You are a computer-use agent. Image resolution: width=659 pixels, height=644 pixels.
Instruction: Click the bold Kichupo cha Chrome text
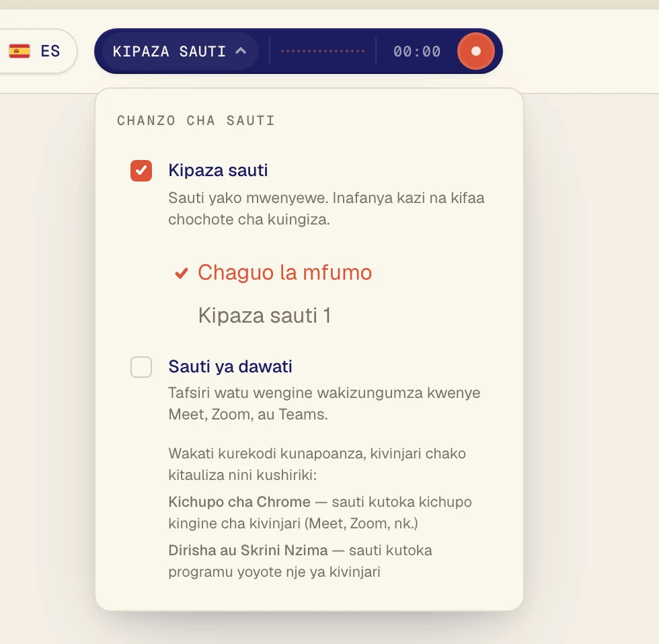(239, 501)
